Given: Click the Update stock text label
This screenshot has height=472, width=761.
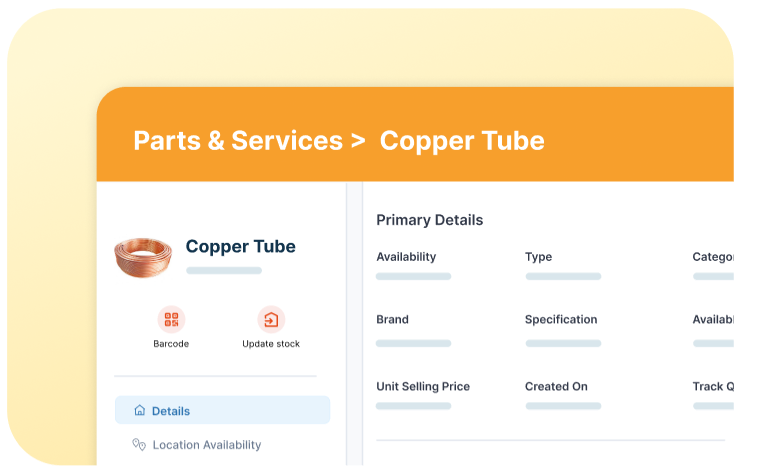Looking at the screenshot, I should (x=271, y=343).
